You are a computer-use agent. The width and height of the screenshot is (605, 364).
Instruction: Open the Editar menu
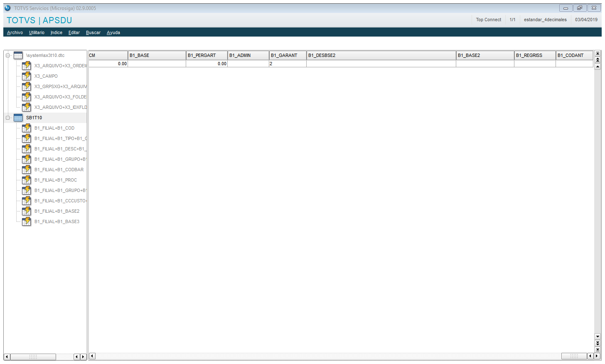point(74,32)
